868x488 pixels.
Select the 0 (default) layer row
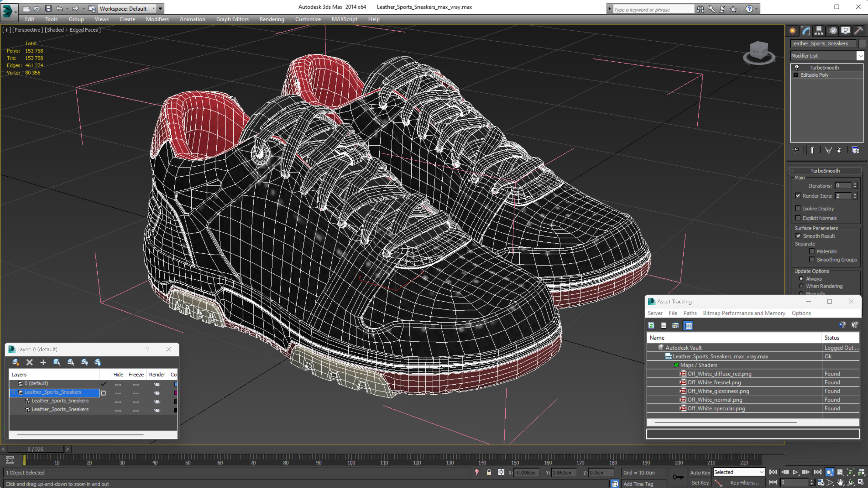tap(54, 383)
